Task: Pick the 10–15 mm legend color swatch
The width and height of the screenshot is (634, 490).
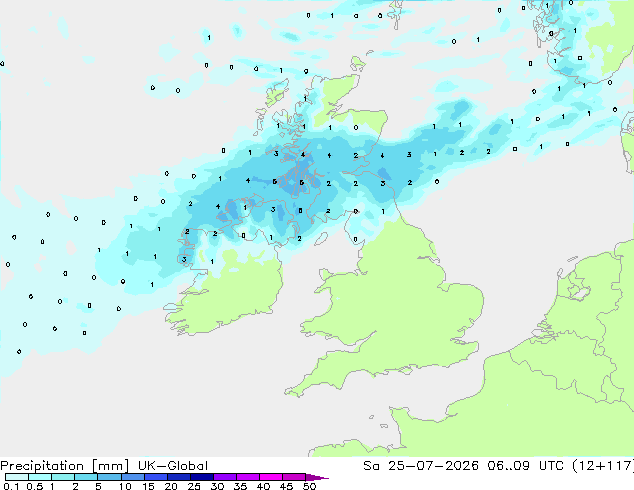Action: tap(133, 477)
